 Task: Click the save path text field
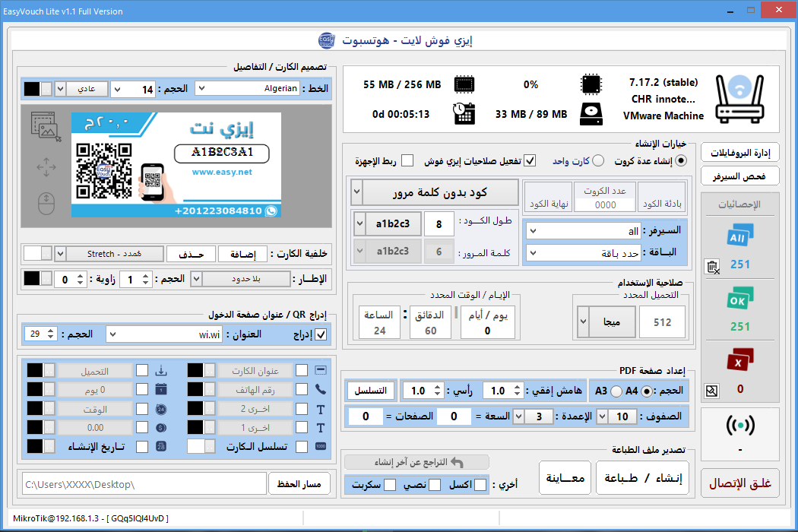(144, 483)
